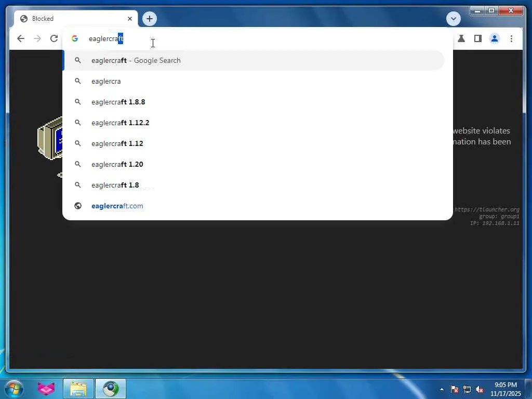
Task: Click the computer image on blocked page
Action: point(50,138)
